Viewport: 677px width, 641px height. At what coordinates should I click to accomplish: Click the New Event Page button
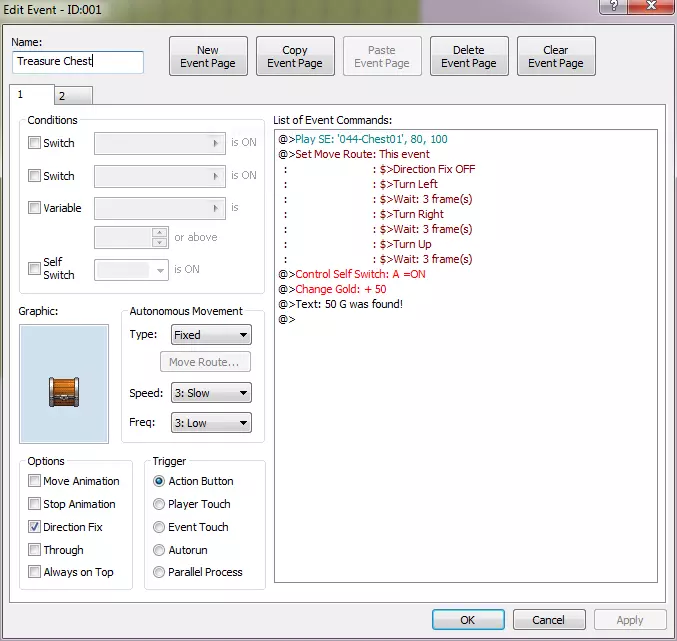(208, 56)
